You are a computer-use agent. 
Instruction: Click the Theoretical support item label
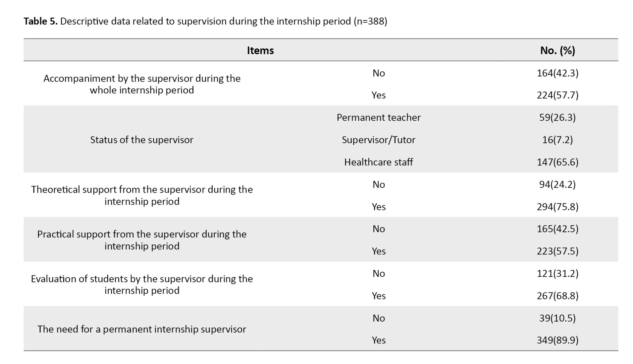click(141, 195)
